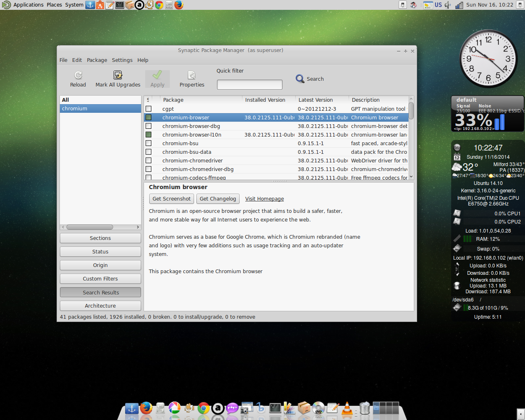Switch the filter pane to Origin

coord(100,265)
